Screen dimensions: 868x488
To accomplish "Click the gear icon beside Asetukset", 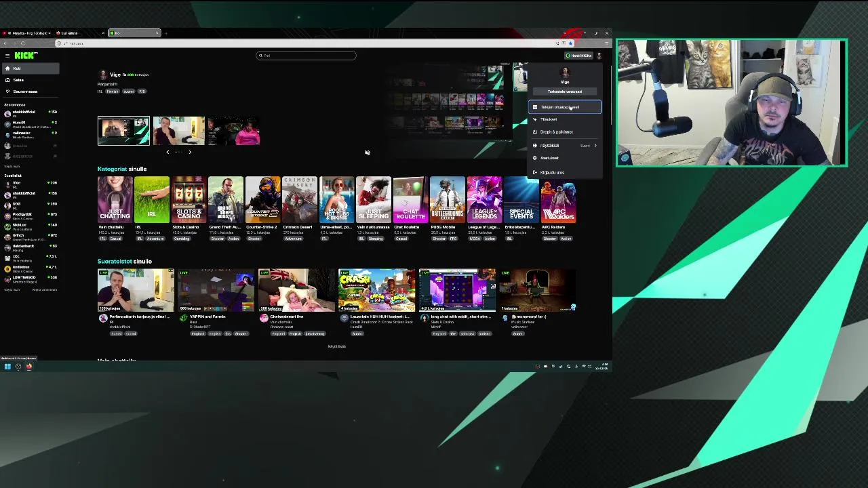I will [x=535, y=158].
